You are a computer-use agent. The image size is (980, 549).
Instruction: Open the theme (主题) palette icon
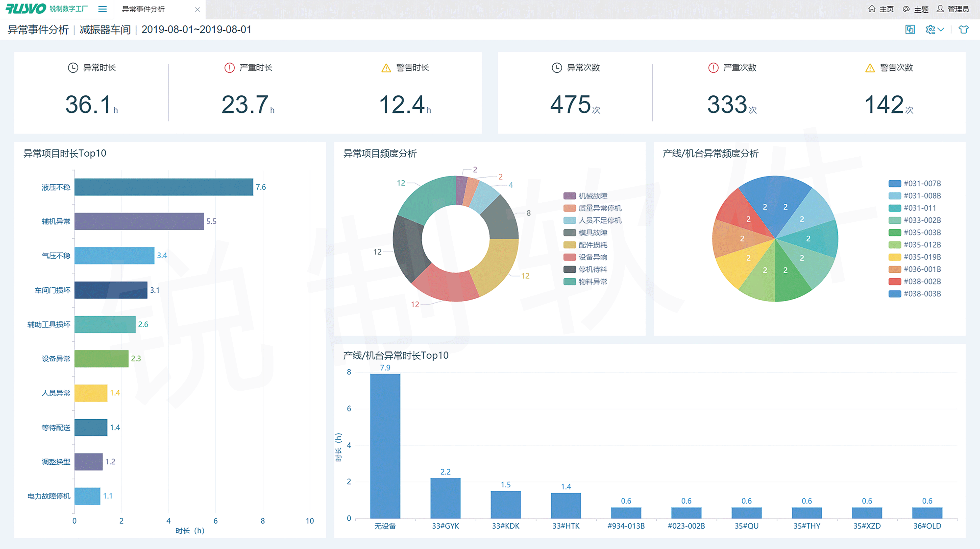(x=906, y=9)
